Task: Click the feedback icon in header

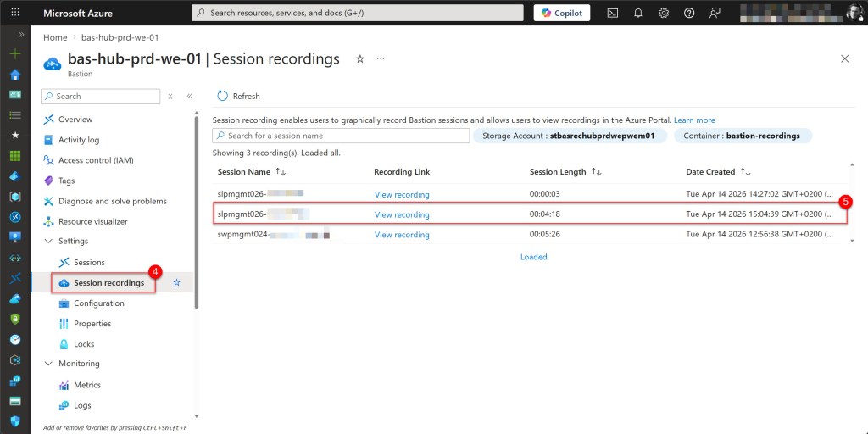Action: [715, 13]
